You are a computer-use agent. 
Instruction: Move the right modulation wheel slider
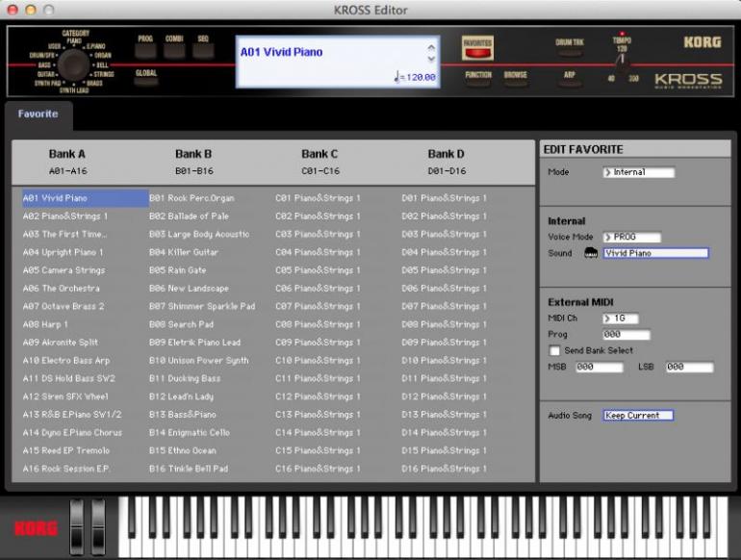tap(98, 527)
